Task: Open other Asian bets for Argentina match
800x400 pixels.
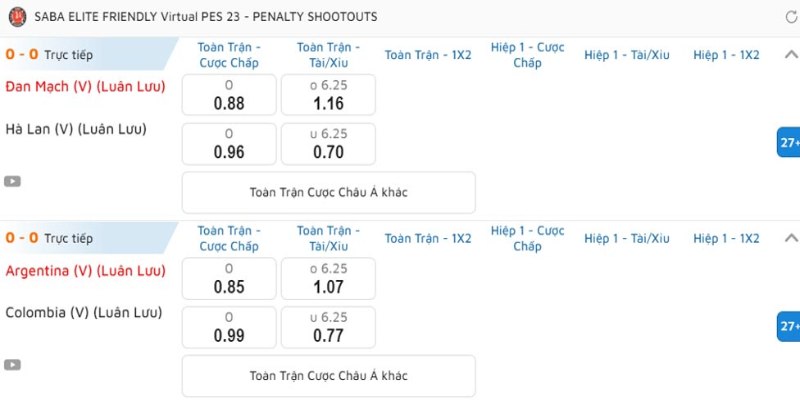Action: (329, 376)
